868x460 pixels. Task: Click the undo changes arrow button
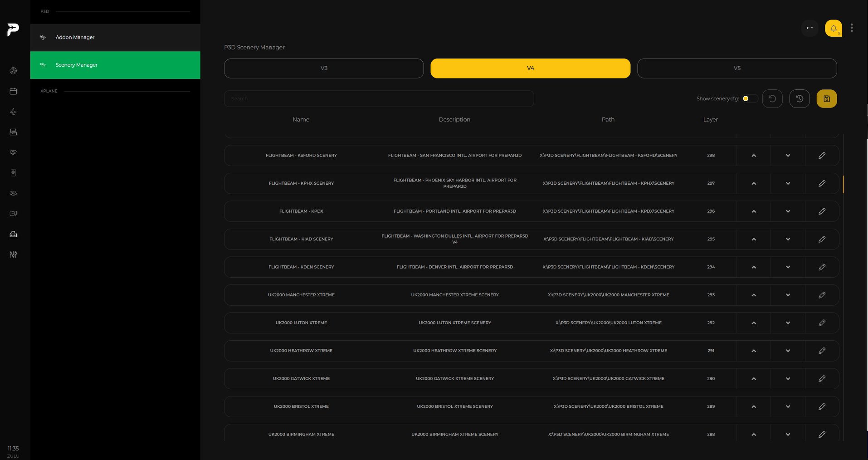pyautogui.click(x=772, y=98)
